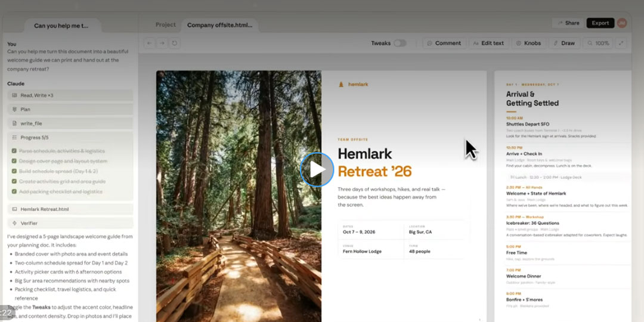This screenshot has height=322, width=644.
Task: Click the orange 'Retreat '26' title
Action: click(374, 172)
